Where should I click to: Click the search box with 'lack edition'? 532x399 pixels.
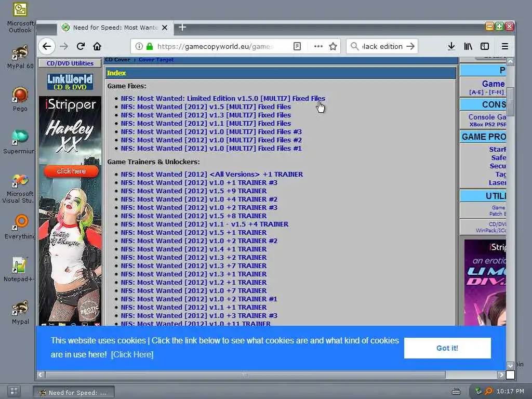point(382,46)
